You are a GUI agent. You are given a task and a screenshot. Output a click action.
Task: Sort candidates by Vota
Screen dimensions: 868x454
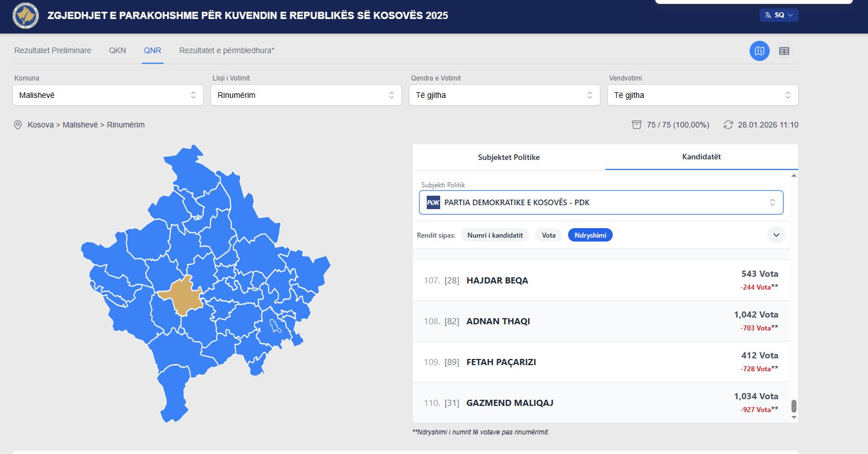pos(549,235)
